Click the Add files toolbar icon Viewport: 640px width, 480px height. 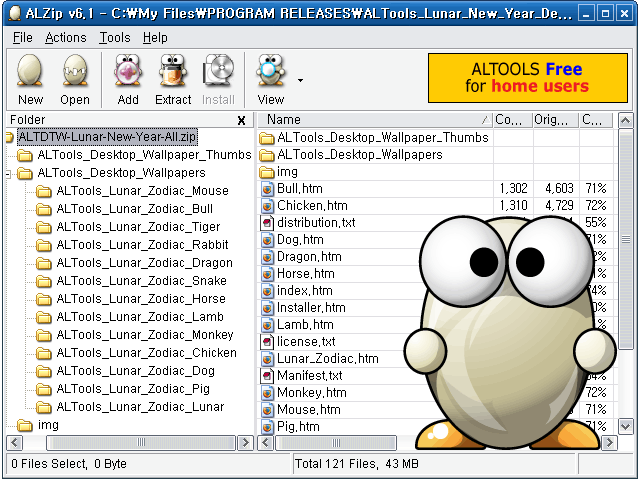(x=128, y=71)
